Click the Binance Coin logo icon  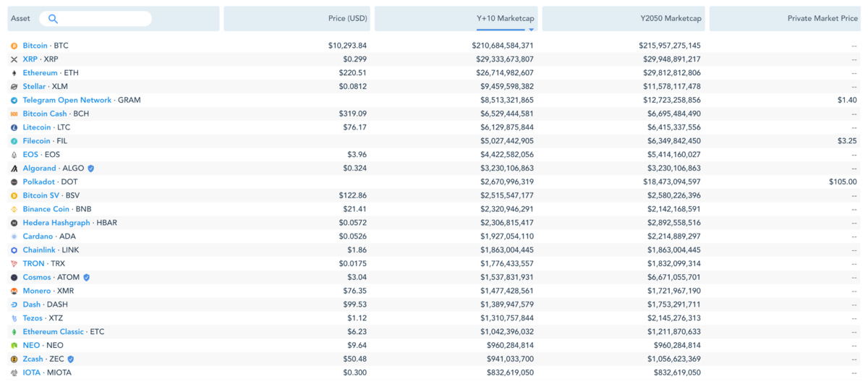point(14,209)
